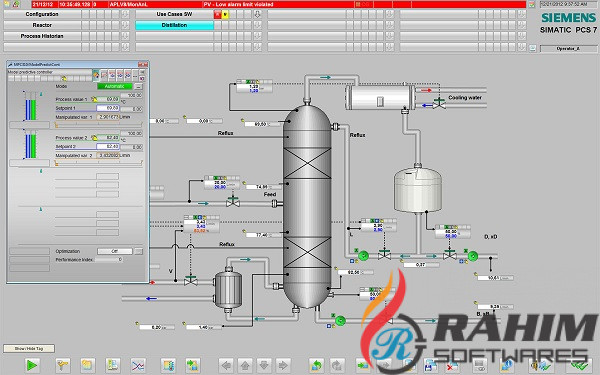Expand Reactor area hierarchy arrow
Image resolution: width=600 pixels, height=375 pixels.
click(x=125, y=25)
